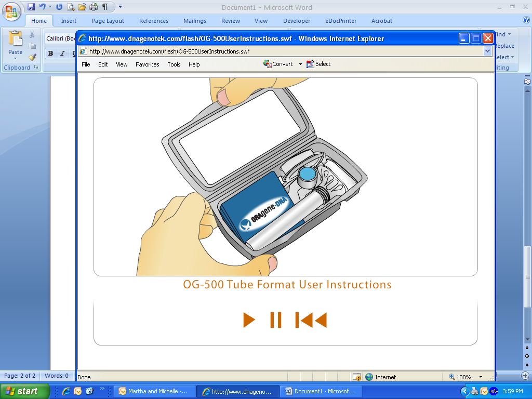Image resolution: width=532 pixels, height=399 pixels.
Task: Undo last action in Word toolbar
Action: click(42, 7)
